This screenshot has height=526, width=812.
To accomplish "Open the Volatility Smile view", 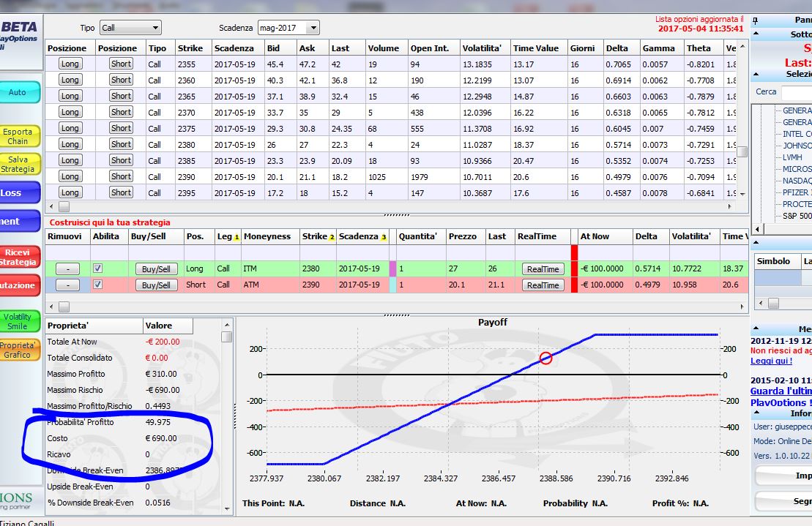I will click(x=19, y=321).
